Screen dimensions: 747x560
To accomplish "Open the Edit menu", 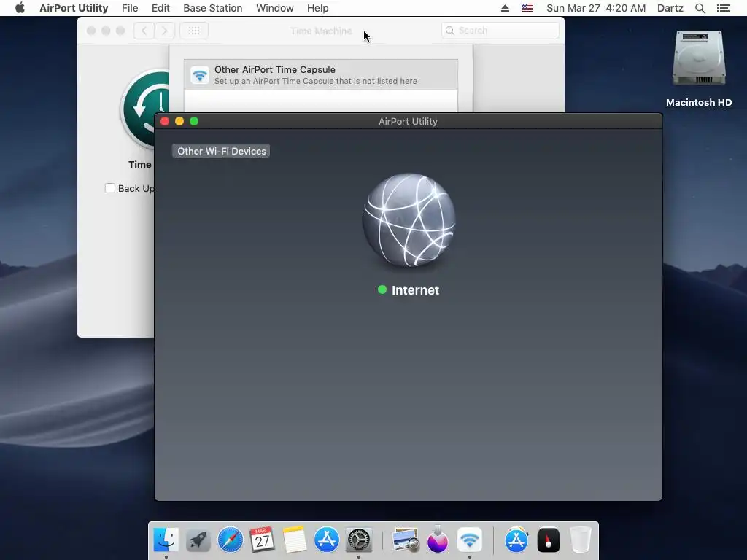I will pyautogui.click(x=160, y=8).
